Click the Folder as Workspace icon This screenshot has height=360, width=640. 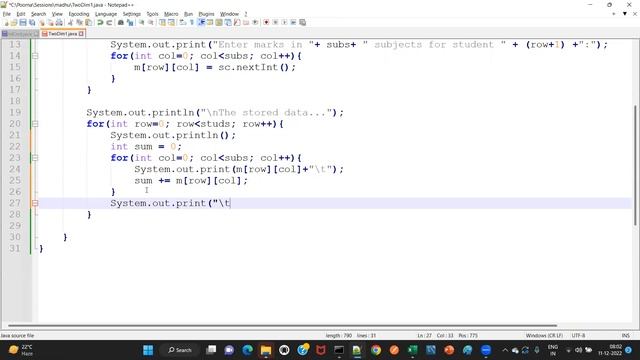click(246, 22)
